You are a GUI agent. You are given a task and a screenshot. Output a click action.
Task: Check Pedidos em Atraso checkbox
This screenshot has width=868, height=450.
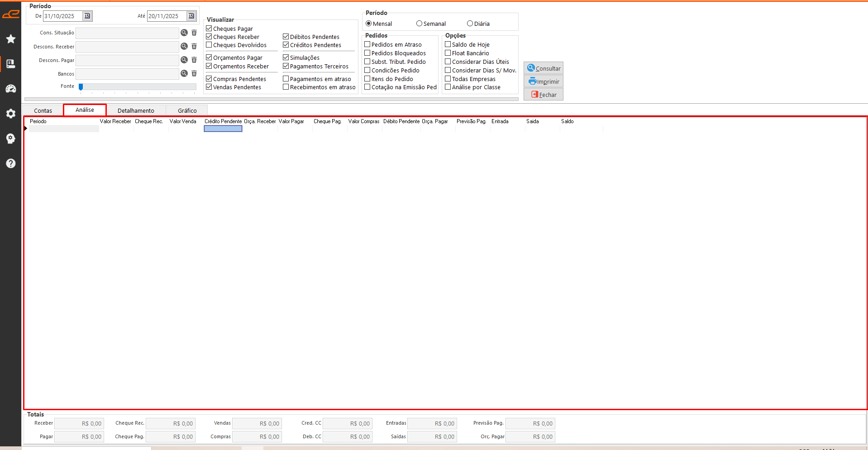(x=367, y=44)
